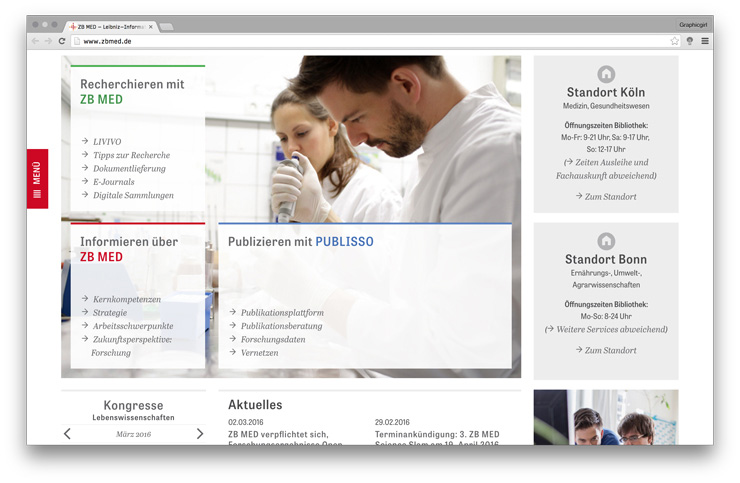The image size is (740, 483).
Task: Click the Standort Köln house icon
Action: click(x=606, y=74)
